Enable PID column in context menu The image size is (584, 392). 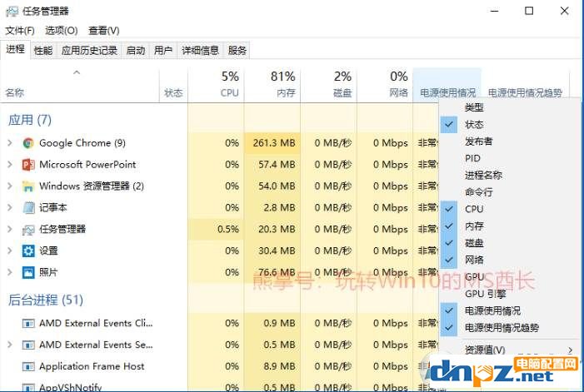point(472,158)
